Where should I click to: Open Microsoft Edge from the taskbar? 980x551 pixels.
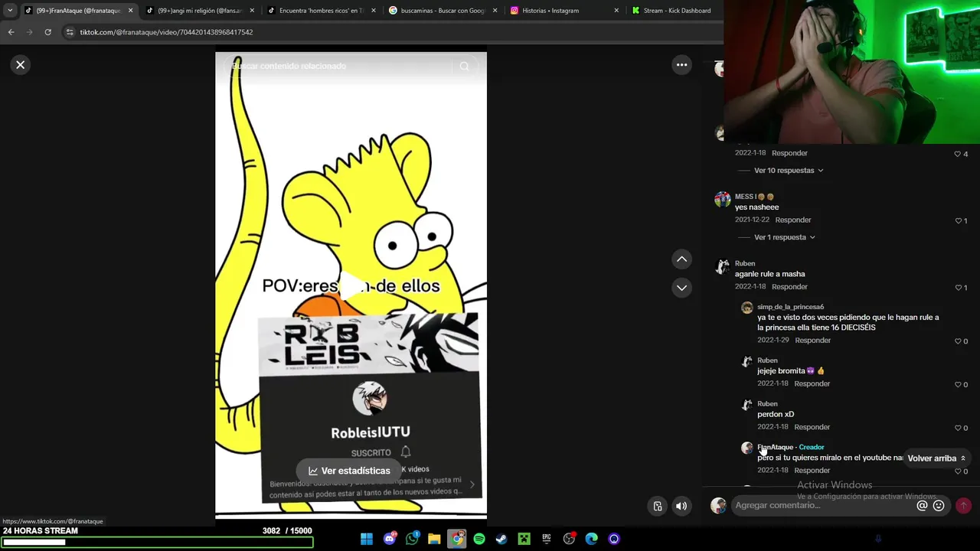tap(592, 539)
